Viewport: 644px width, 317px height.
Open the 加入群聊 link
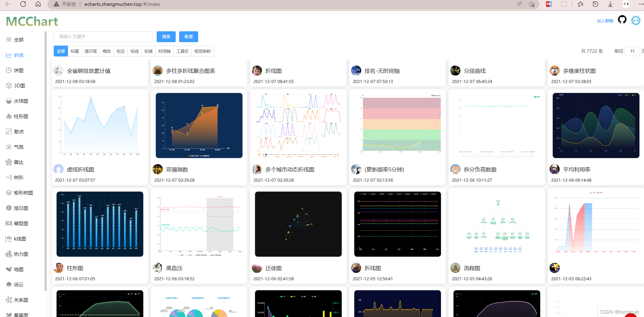605,20
